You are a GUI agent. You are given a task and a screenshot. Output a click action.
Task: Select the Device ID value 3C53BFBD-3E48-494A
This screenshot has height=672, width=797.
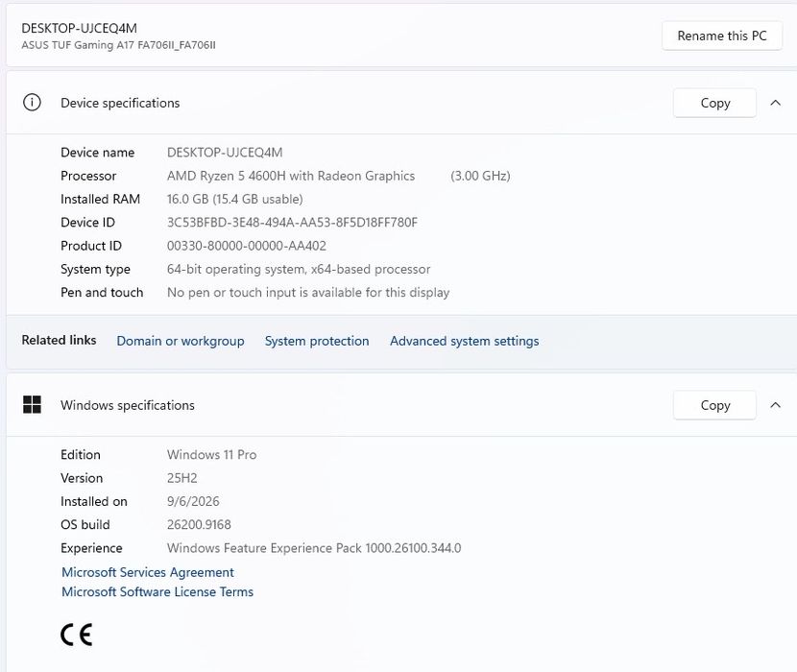[x=292, y=223]
